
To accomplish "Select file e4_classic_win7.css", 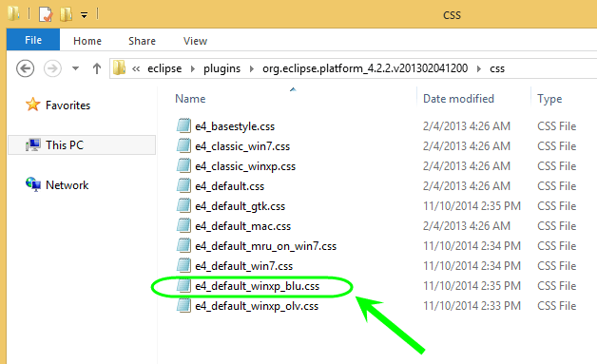I will [242, 146].
